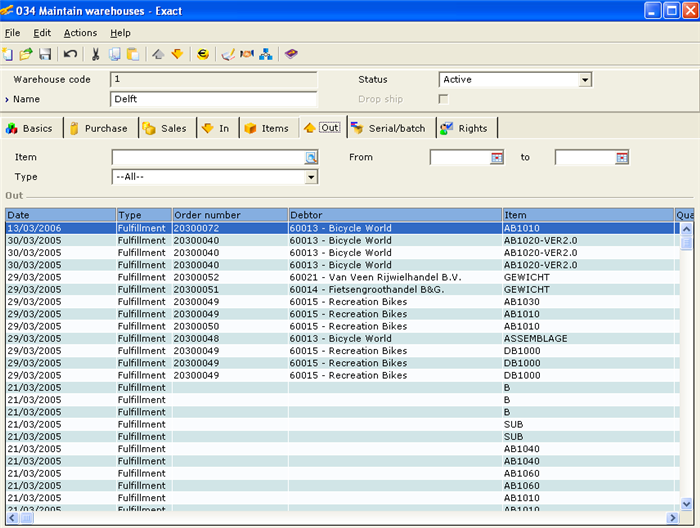Select order number 20300050 cell

[x=230, y=326]
